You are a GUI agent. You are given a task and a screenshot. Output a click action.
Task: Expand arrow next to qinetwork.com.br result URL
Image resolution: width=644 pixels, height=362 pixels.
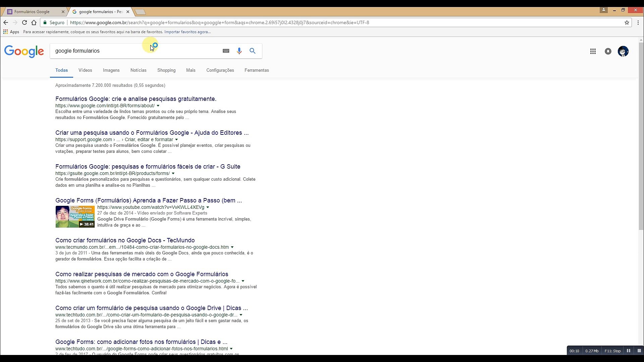coord(243,281)
